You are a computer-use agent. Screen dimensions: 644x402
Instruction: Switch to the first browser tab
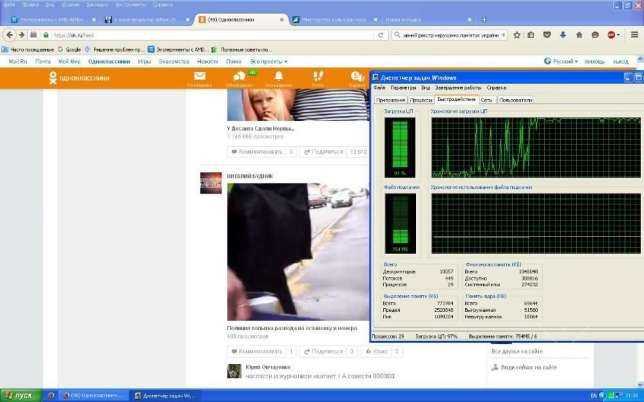click(x=53, y=20)
